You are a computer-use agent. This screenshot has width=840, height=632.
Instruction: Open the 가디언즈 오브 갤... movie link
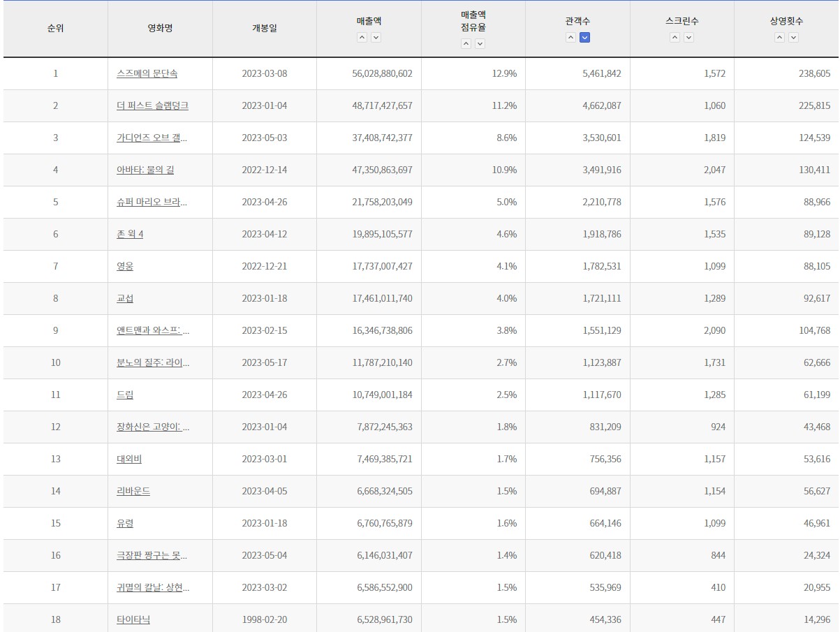point(152,138)
